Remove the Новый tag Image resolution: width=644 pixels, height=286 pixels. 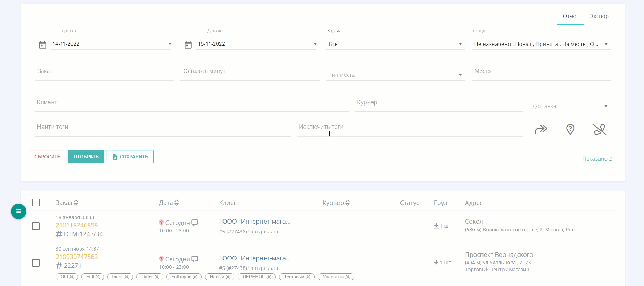pyautogui.click(x=228, y=277)
